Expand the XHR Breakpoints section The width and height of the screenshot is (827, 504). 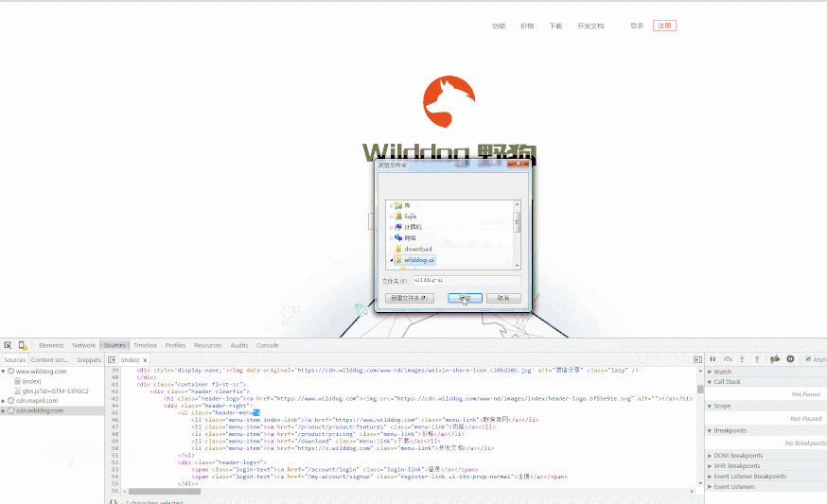pos(710,466)
